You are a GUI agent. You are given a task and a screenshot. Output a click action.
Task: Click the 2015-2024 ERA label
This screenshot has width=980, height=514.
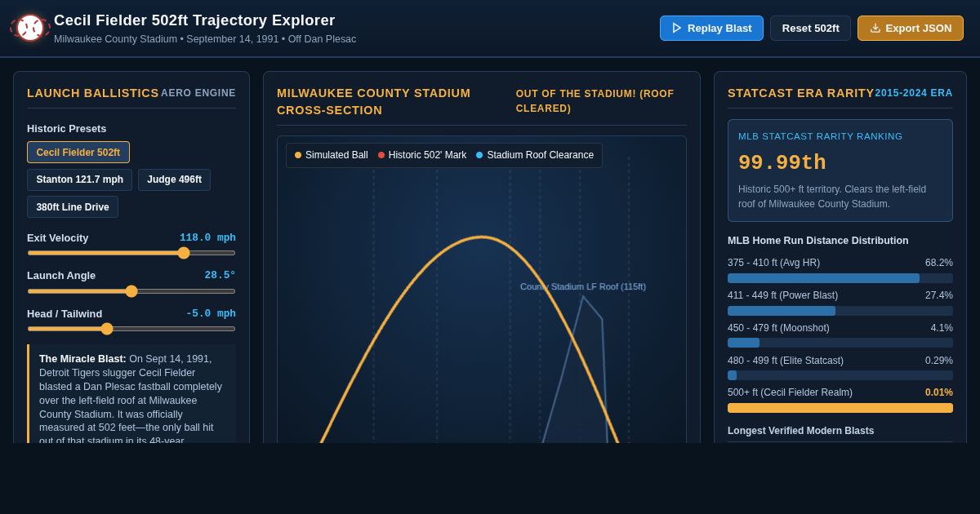[x=914, y=93]
